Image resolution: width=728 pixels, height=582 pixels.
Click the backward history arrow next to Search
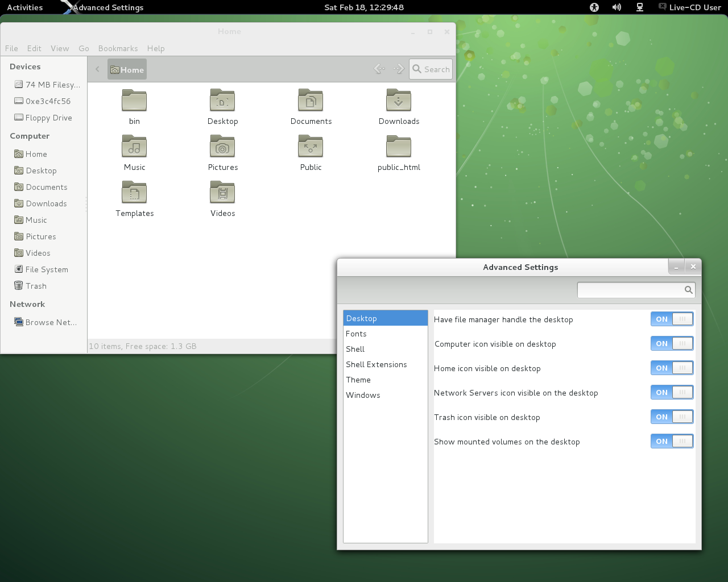click(379, 69)
